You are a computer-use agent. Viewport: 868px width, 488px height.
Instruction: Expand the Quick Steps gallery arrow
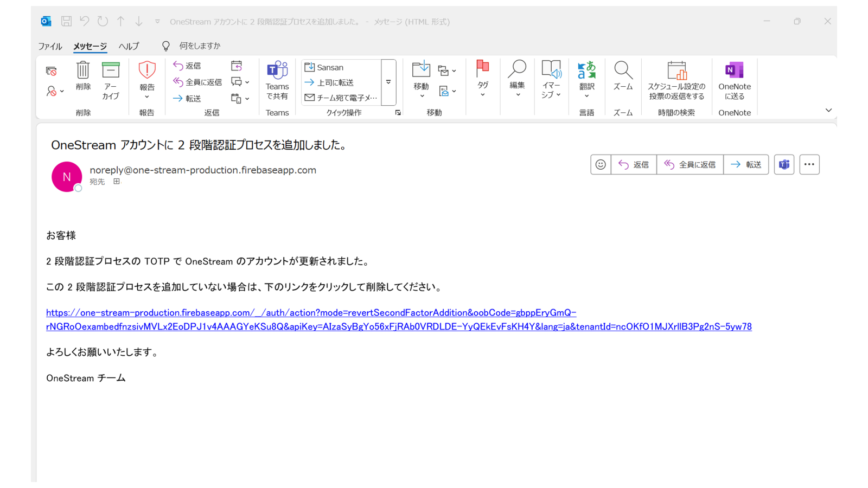(388, 82)
